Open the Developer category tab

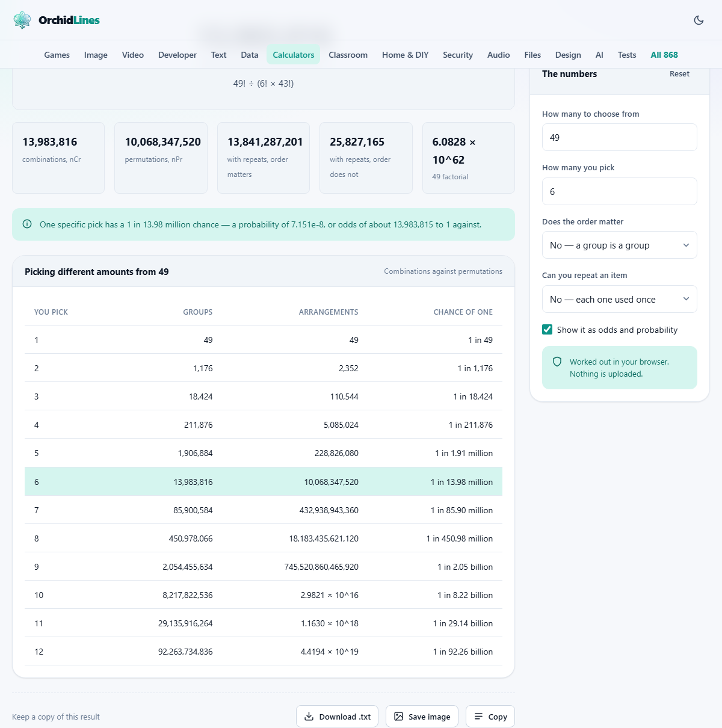(177, 55)
